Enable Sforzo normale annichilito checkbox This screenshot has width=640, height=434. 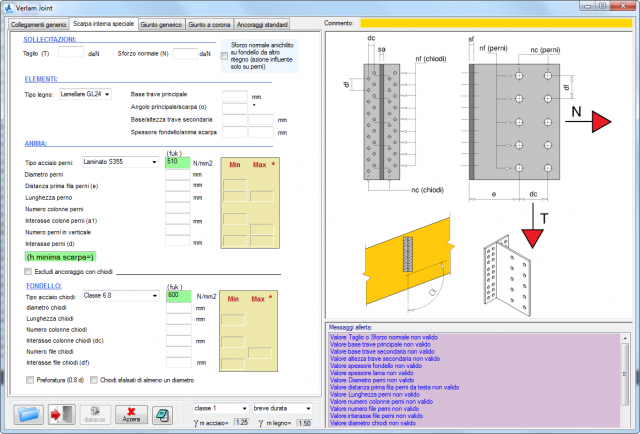224,56
